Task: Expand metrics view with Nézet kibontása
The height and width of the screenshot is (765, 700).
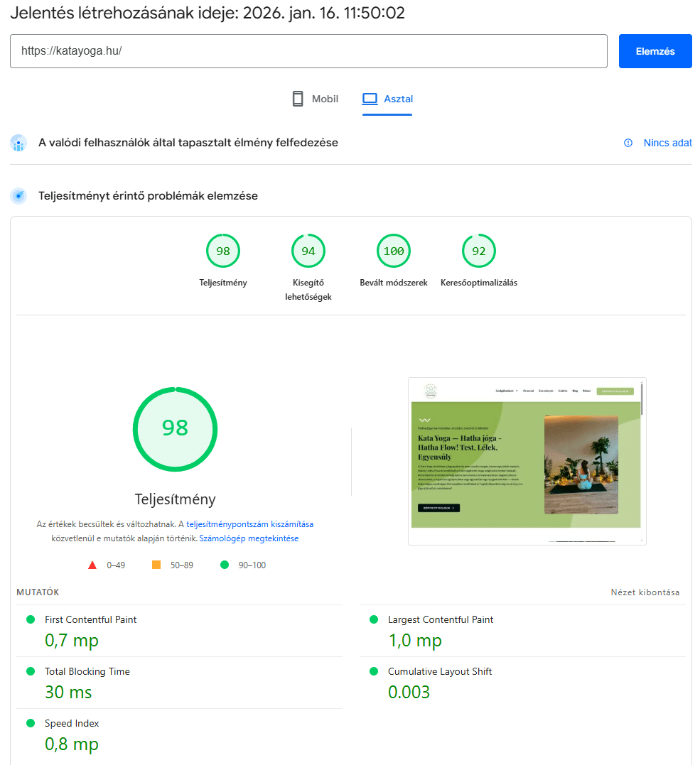Action: pyautogui.click(x=645, y=592)
